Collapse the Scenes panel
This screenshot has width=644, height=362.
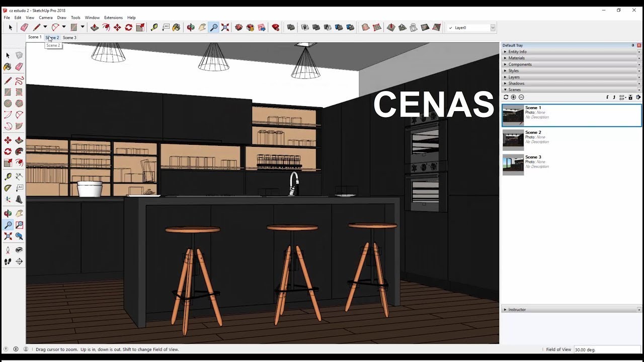(571, 89)
